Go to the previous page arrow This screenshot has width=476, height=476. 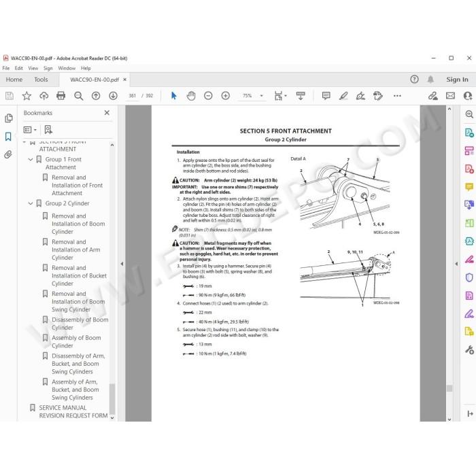point(96,96)
